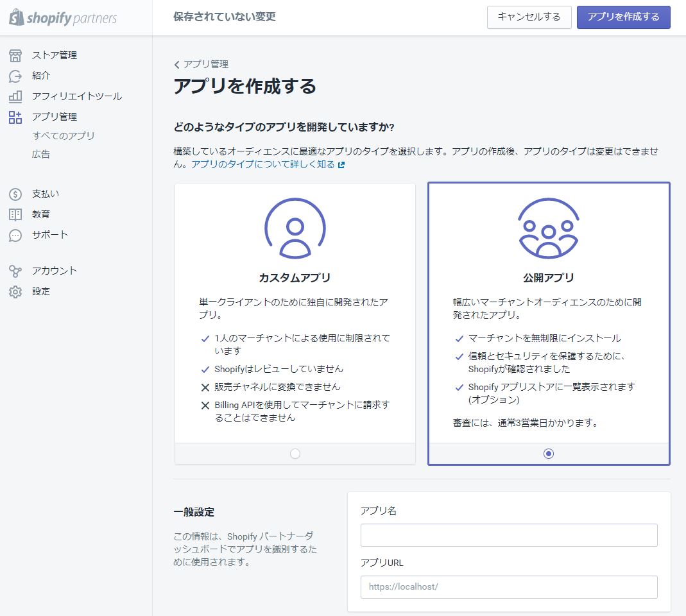Click the 支払い dollar coin icon
This screenshot has height=616, width=686.
(x=15, y=194)
